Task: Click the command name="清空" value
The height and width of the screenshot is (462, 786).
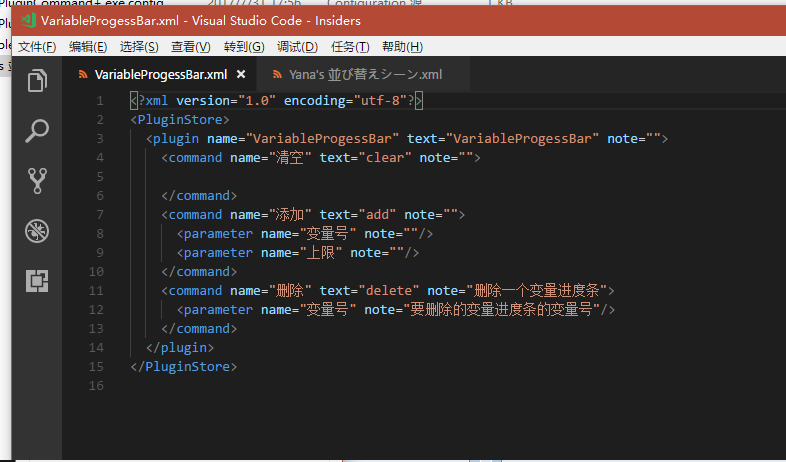Action: click(x=290, y=158)
